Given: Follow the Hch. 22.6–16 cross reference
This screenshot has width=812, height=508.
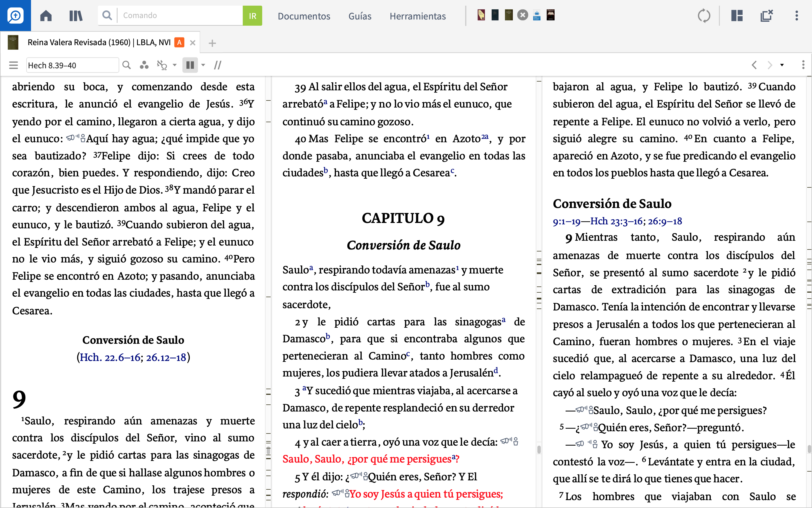Looking at the screenshot, I should (x=110, y=357).
